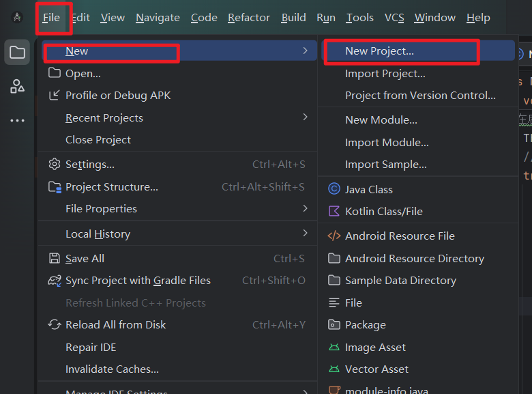This screenshot has height=394, width=532.
Task: Click the Settings gear icon
Action: pos(55,165)
